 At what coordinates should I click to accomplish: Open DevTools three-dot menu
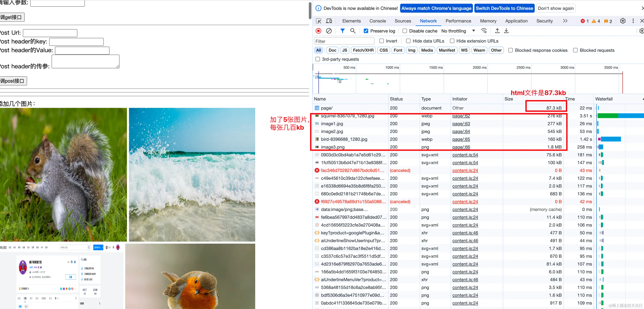[633, 21]
